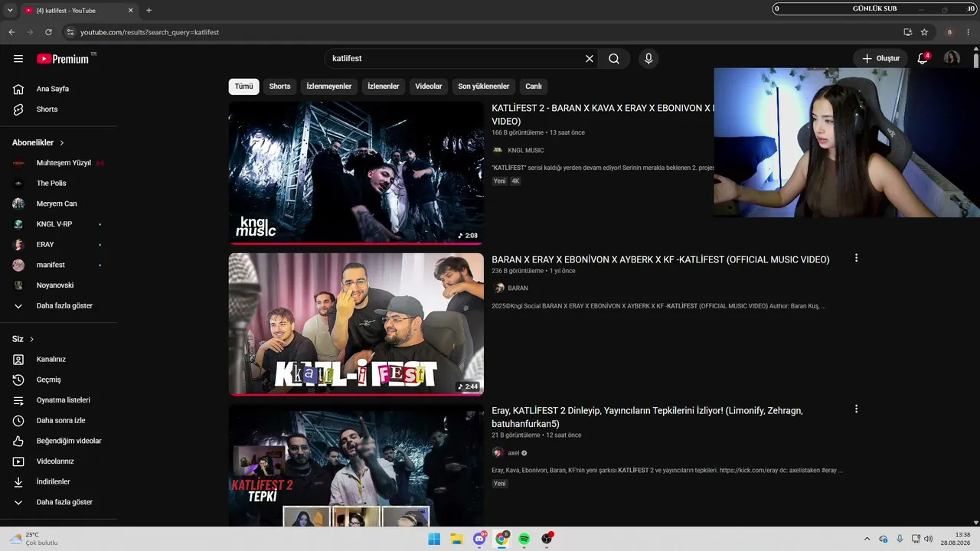Select the Canlı filter chip
Screen dimensions: 980x551
534,86
